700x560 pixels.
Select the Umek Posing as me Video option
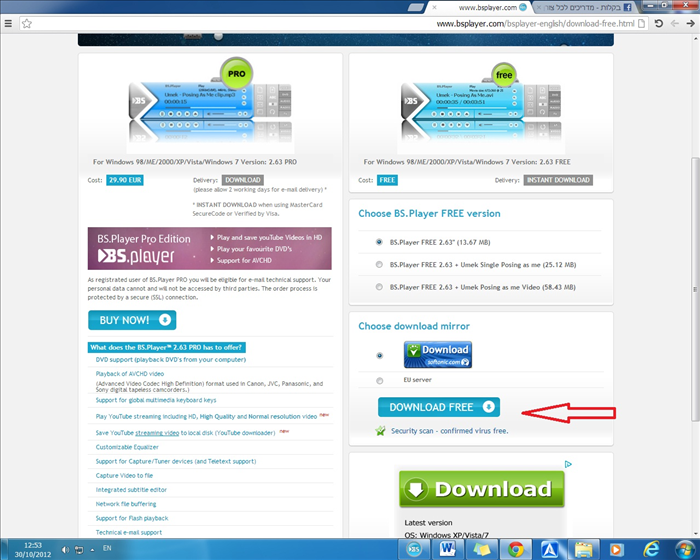point(379,287)
